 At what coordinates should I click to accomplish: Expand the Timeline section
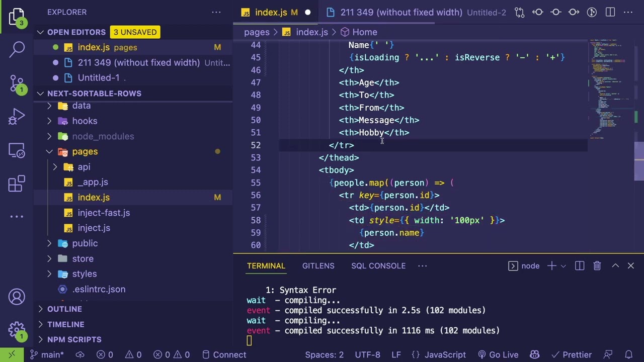coord(40,324)
